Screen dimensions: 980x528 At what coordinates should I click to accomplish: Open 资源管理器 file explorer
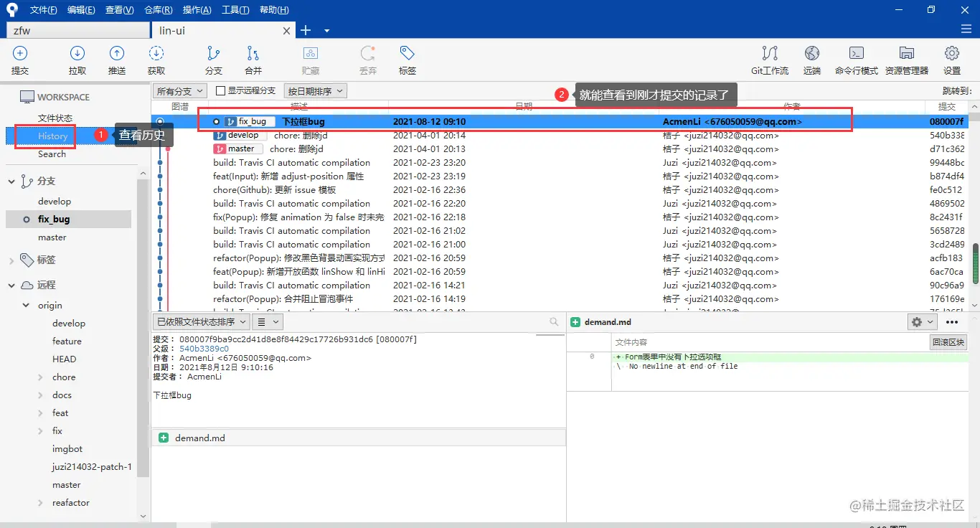(x=907, y=60)
